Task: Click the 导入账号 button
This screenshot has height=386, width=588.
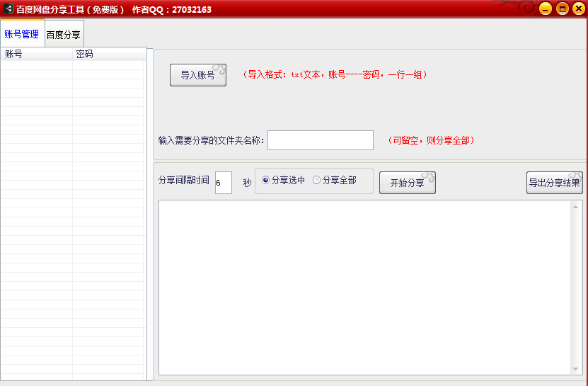Action: [198, 75]
